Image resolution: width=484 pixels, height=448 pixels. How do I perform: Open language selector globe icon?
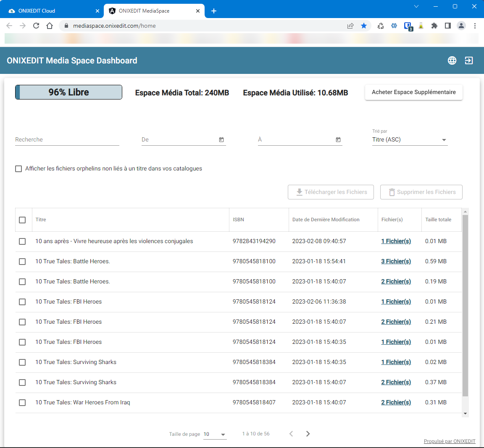tap(452, 60)
